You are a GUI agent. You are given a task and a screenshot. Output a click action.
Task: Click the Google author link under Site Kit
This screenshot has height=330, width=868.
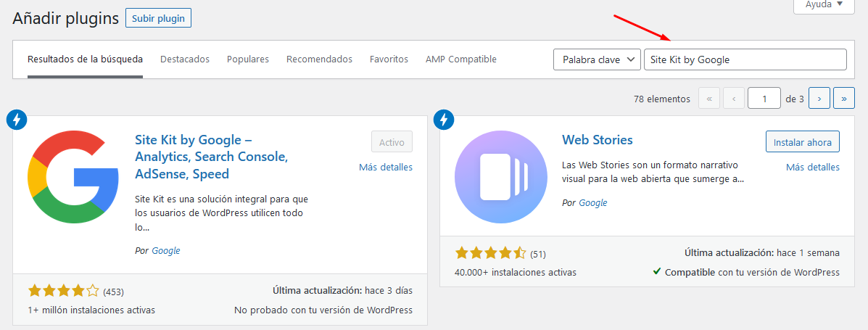click(166, 251)
